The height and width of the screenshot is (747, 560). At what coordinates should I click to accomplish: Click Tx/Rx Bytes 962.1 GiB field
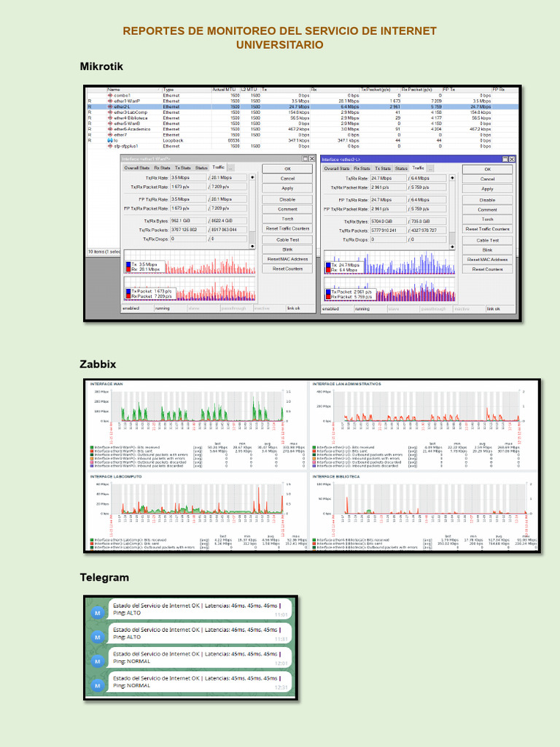189,220
